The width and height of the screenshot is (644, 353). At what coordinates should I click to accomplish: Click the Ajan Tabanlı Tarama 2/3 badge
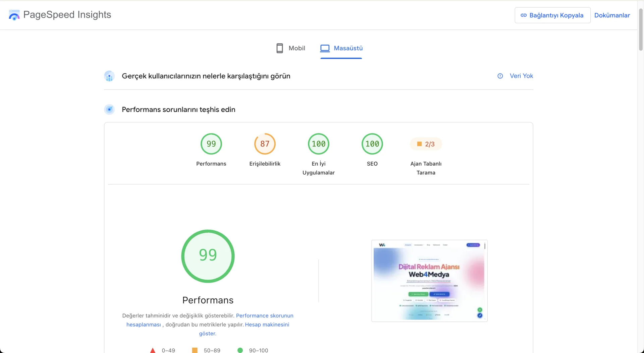pos(426,144)
